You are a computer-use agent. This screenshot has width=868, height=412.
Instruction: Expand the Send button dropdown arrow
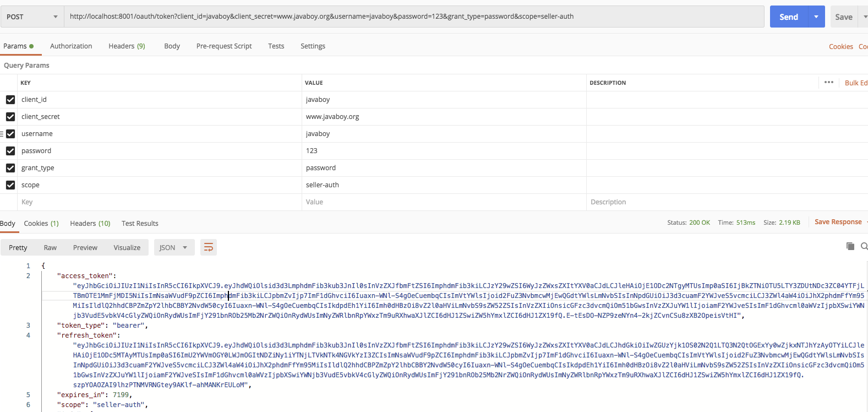coord(816,17)
